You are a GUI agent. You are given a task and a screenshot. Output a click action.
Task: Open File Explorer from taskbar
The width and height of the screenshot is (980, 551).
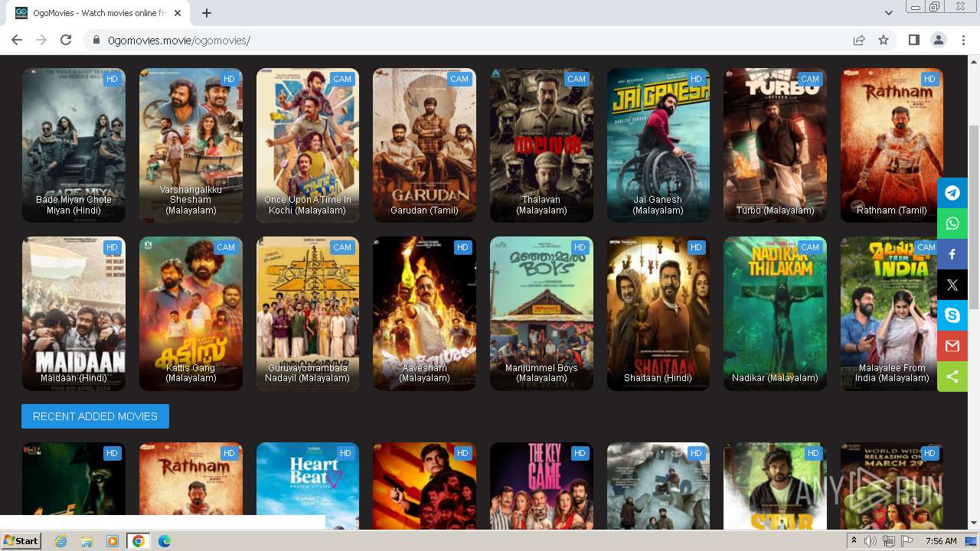[x=87, y=541]
